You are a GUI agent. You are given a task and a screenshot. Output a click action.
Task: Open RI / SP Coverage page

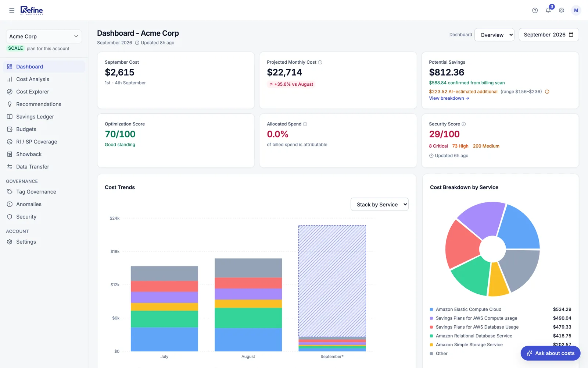44,142
